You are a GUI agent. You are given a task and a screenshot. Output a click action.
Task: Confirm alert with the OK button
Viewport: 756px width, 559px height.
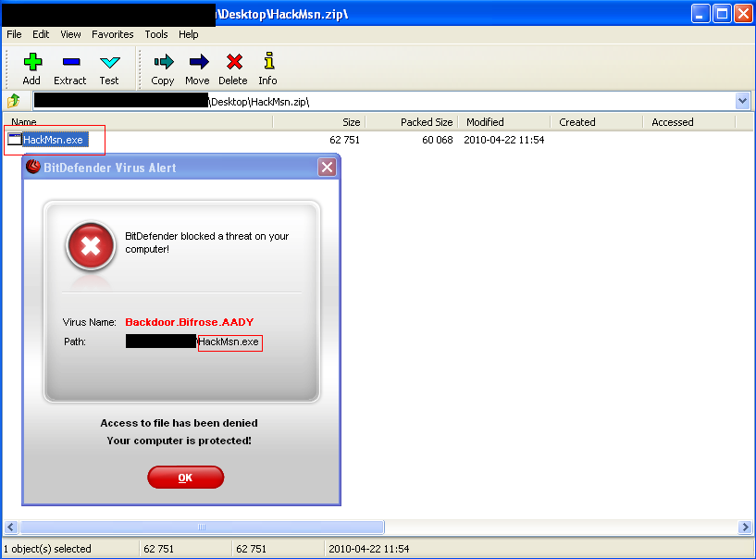tap(186, 477)
